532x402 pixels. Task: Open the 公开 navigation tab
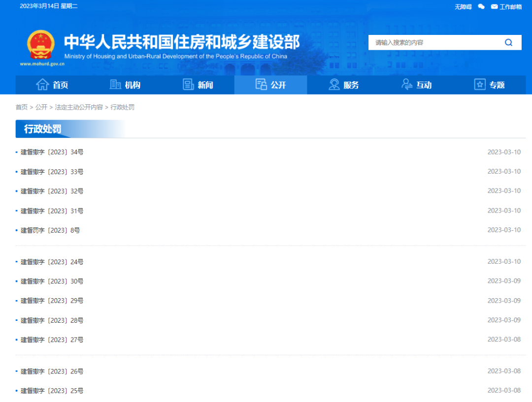tap(271, 85)
